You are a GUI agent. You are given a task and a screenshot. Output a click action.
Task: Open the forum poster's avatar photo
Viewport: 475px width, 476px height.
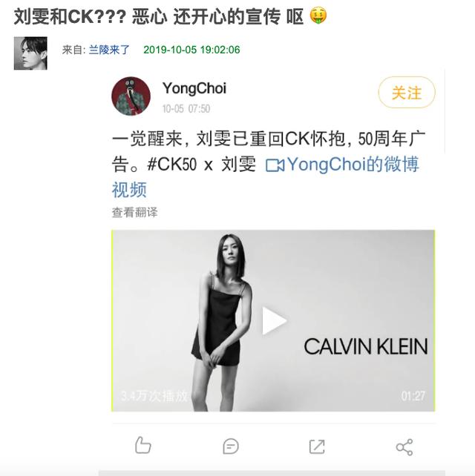click(x=30, y=53)
